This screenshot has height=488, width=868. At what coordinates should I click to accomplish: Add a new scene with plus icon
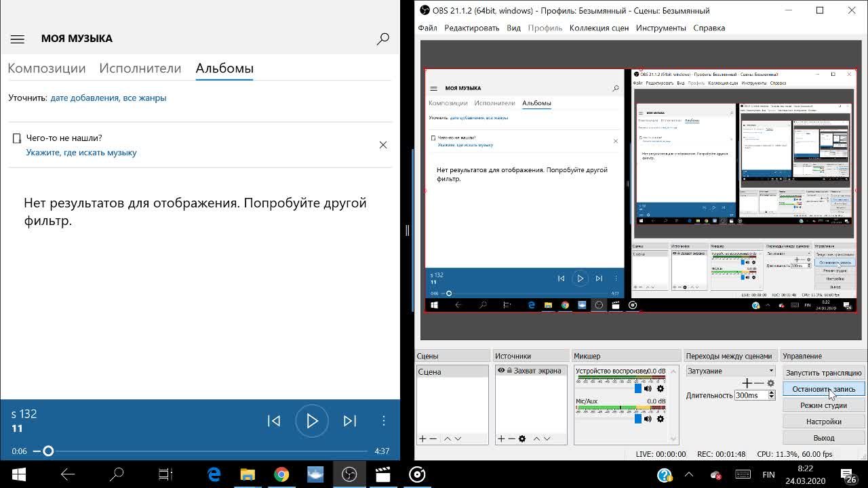pos(422,439)
